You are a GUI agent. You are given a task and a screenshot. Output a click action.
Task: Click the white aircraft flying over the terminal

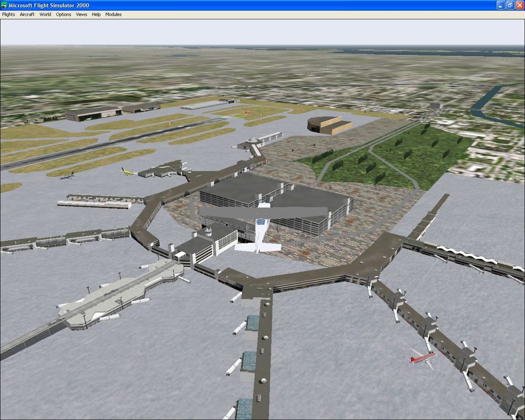point(260,231)
